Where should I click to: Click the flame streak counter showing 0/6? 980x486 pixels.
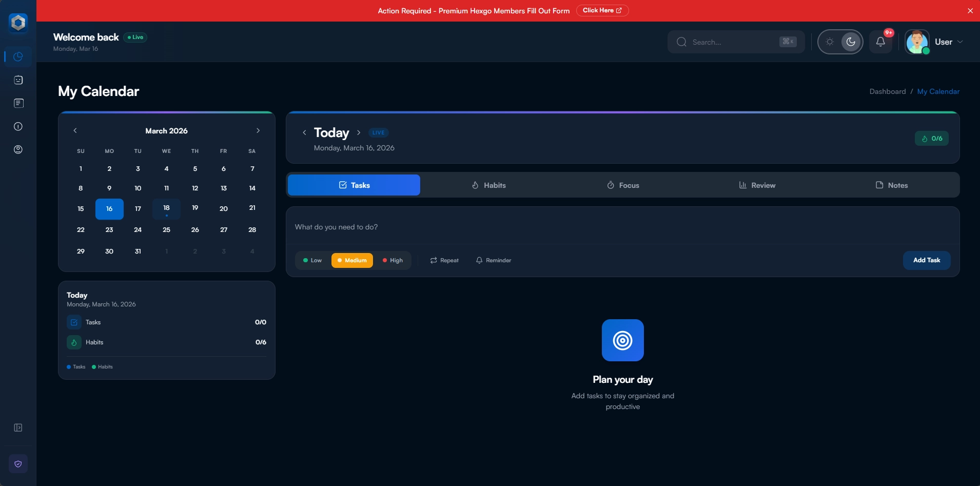coord(932,138)
